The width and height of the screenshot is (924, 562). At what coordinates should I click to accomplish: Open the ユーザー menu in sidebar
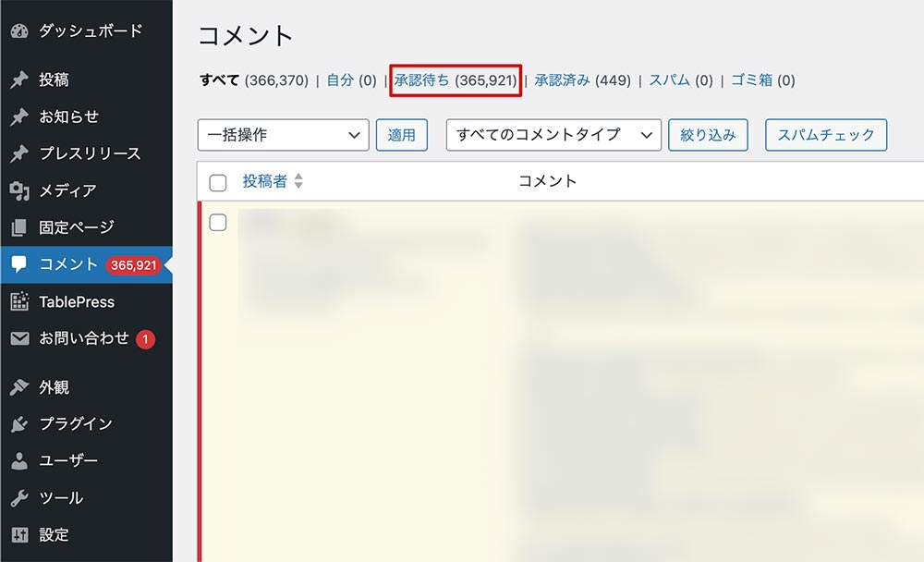pos(68,460)
